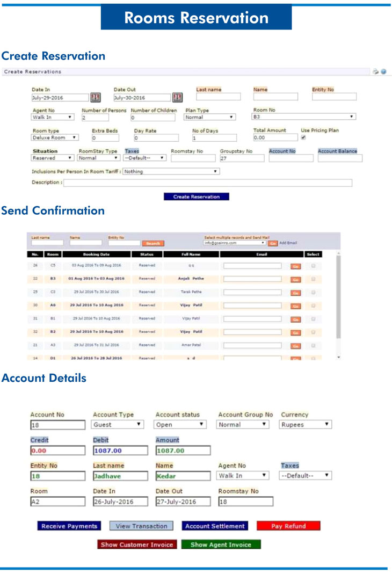Click the Full Name column header
392x574 pixels.
coord(191,254)
